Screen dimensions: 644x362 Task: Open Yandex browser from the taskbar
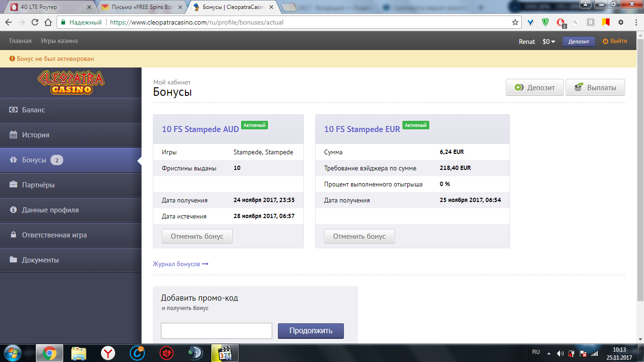coord(108,353)
